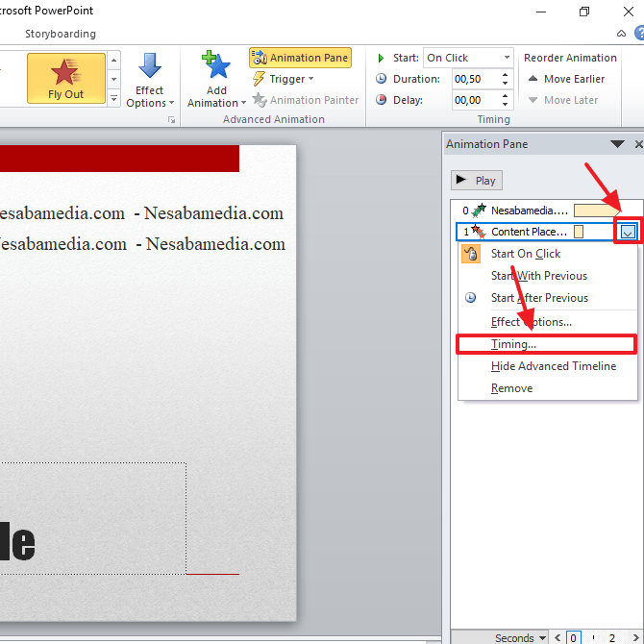Decrease the Delay value with down arrow
Viewport: 644px width, 644px height.
506,105
